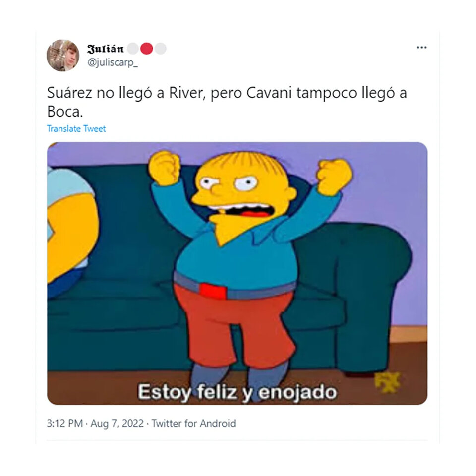476x476 pixels.
Task: Open the timestamp 3:12 PM · Aug 7, 2022
Action: pyautogui.click(x=95, y=423)
